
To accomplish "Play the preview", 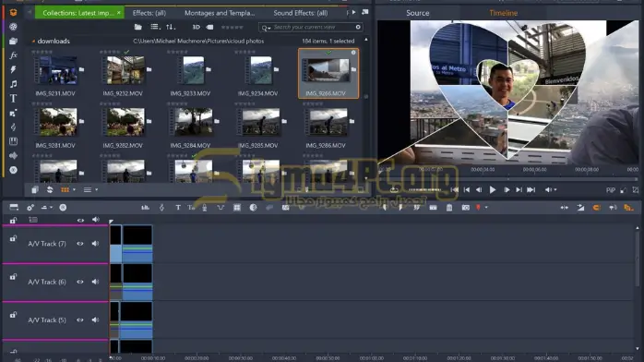I will 492,190.
